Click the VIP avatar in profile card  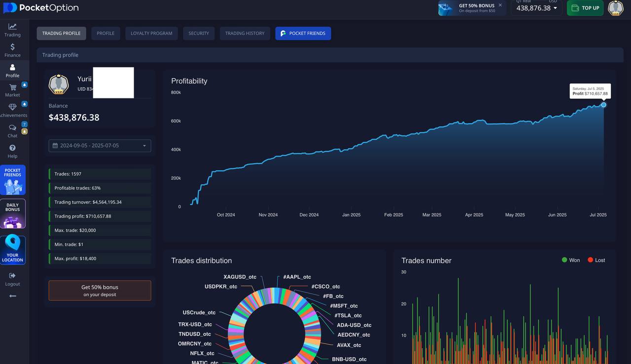click(59, 84)
